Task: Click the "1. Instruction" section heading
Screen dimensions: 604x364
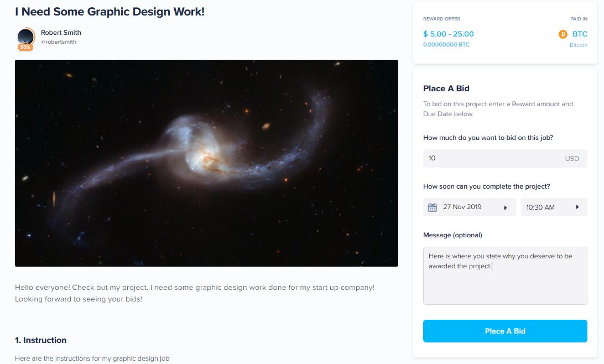Action: [x=41, y=340]
